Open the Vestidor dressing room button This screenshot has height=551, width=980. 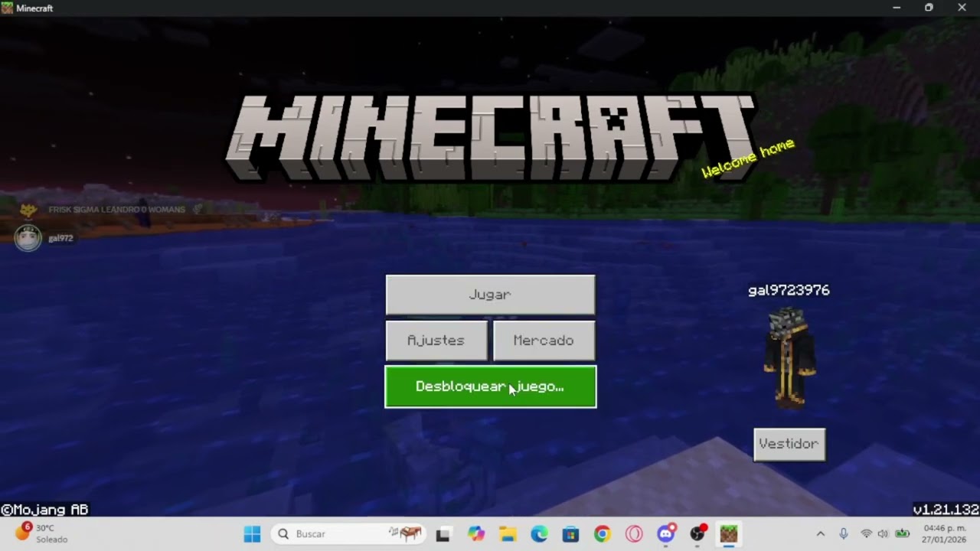coord(789,444)
